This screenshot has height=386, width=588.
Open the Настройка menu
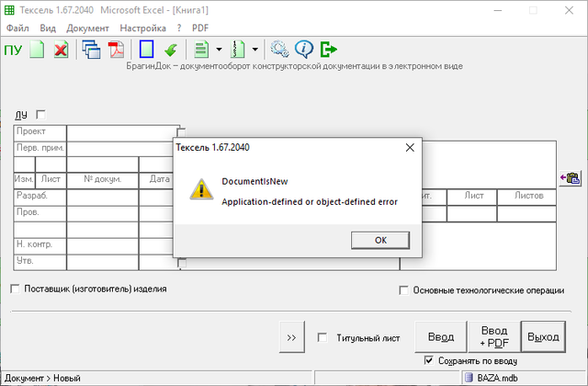point(143,28)
